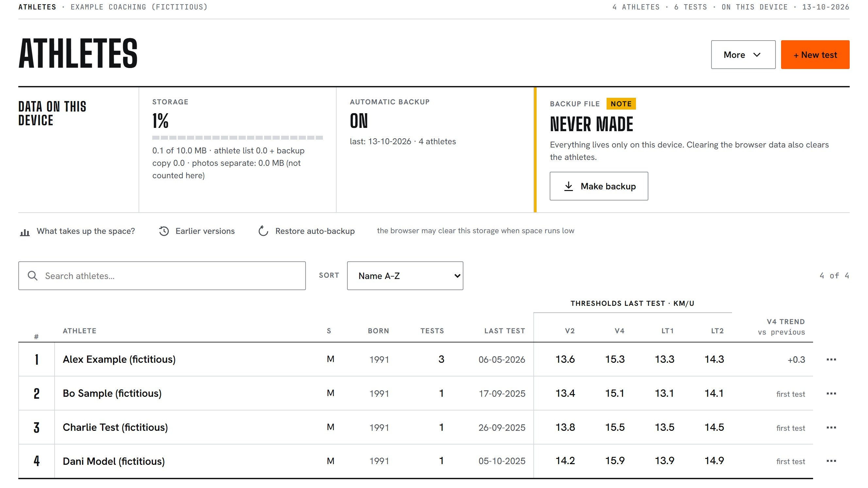Click the storage usage progress bar

coord(238,138)
